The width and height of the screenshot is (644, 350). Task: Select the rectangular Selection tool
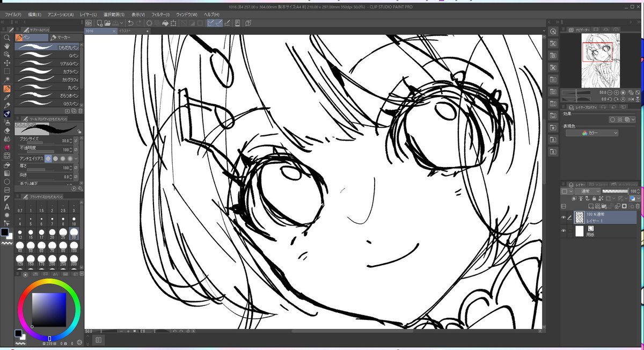[7, 71]
